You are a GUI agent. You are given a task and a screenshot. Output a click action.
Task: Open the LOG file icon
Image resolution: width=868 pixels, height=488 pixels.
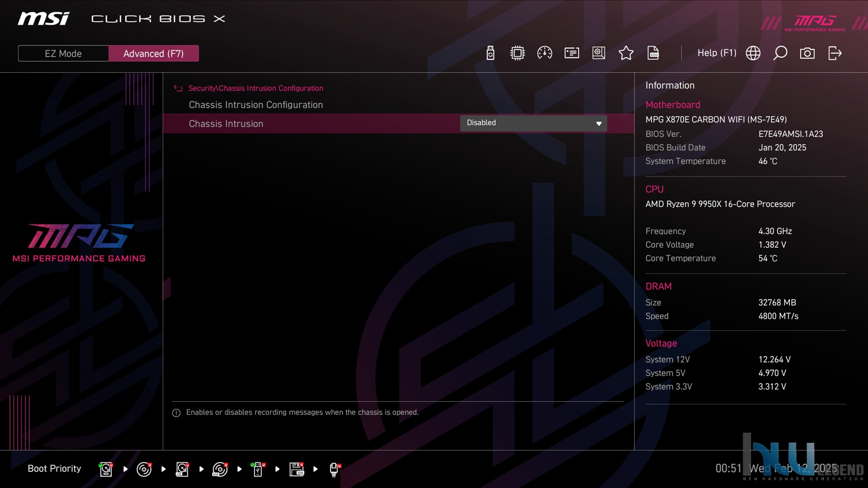click(x=653, y=53)
